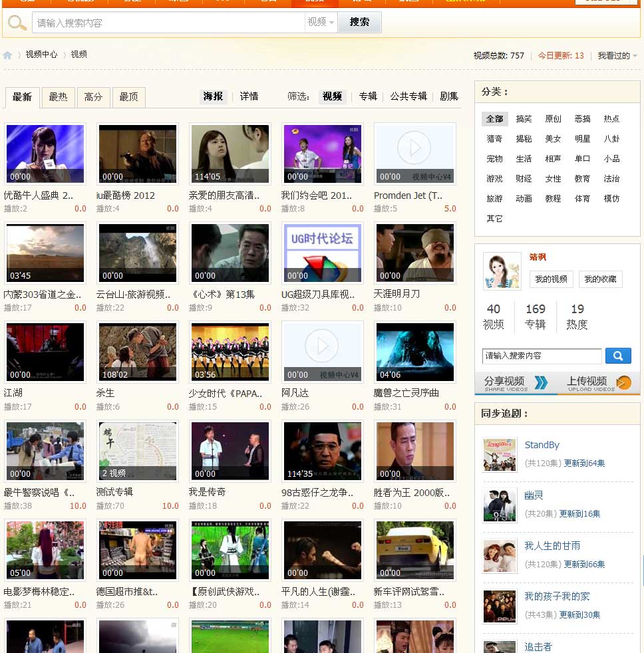Click the 上传视频 button

coord(599,383)
